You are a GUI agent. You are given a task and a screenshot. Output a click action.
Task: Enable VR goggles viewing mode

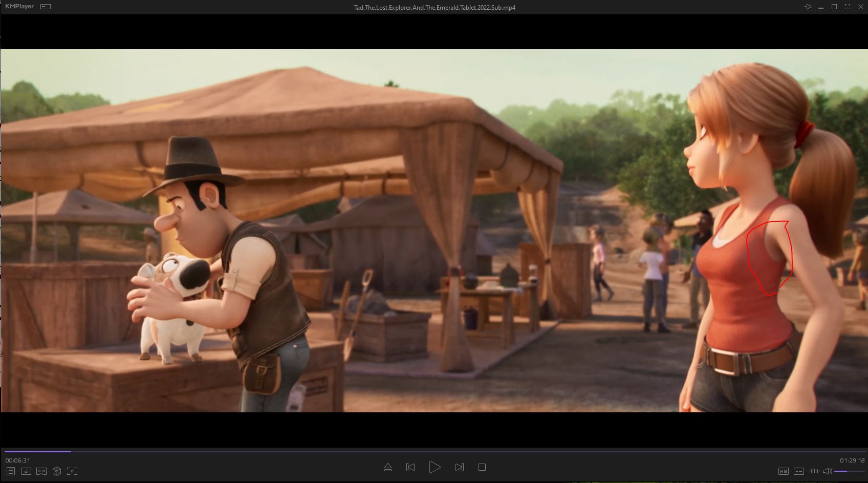pyautogui.click(x=41, y=471)
